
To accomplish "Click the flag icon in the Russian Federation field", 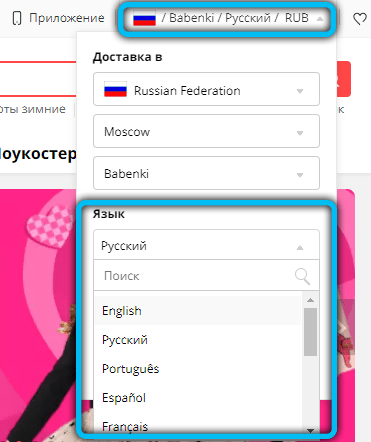I will pyautogui.click(x=115, y=89).
